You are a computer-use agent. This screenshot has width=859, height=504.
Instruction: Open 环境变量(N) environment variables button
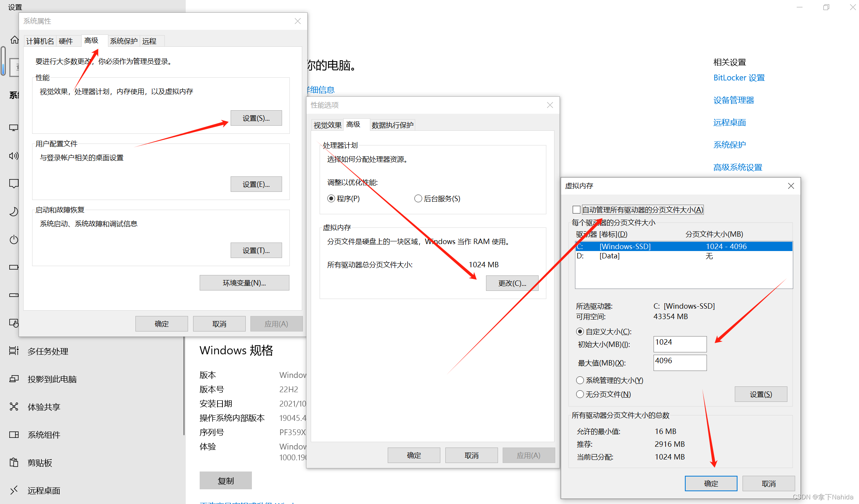(244, 283)
